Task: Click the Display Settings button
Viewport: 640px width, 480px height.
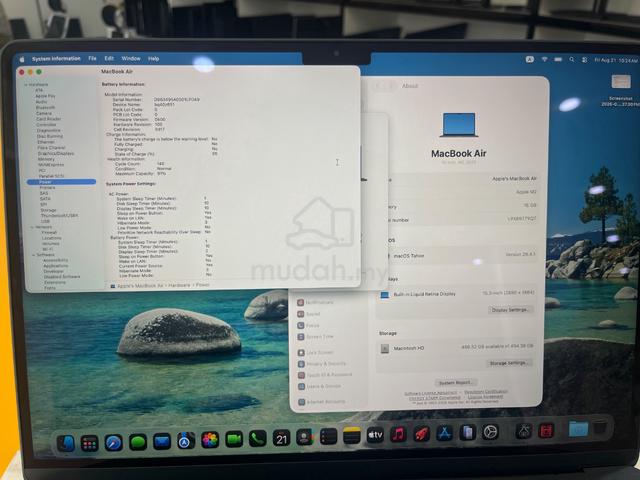Action: 510,310
